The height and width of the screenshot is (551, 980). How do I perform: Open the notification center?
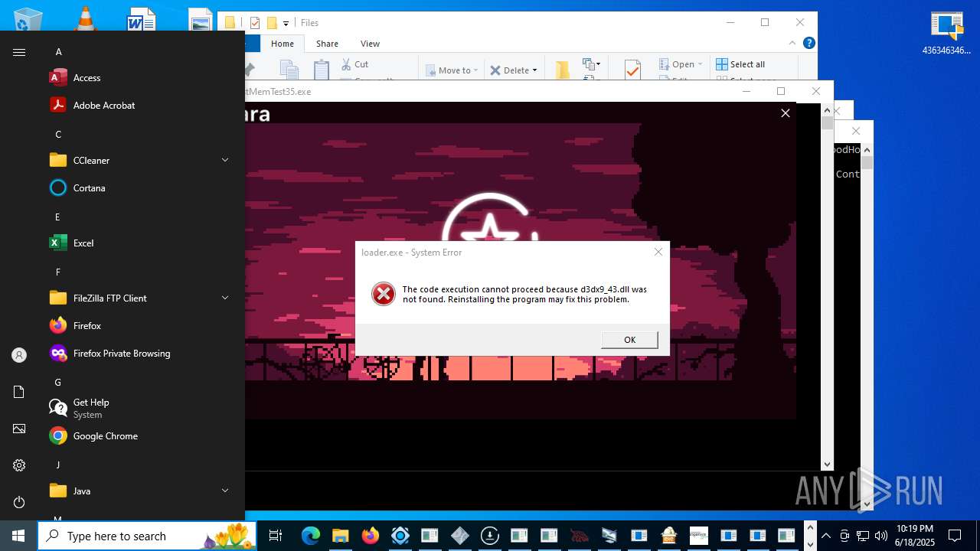point(955,536)
